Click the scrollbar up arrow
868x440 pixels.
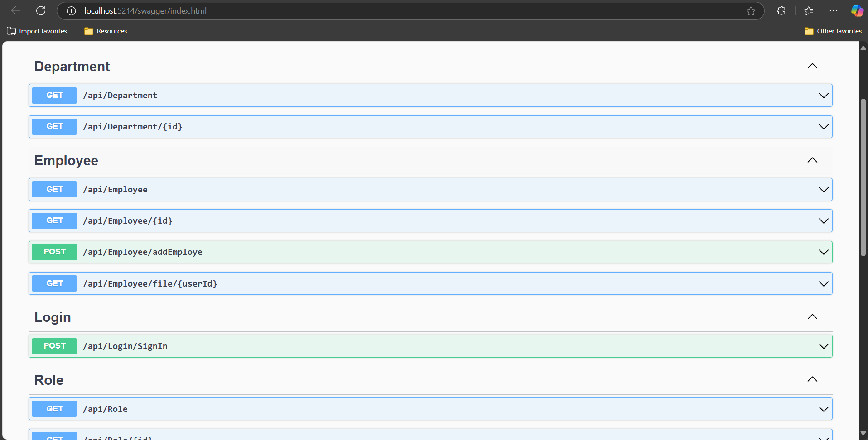[863, 48]
